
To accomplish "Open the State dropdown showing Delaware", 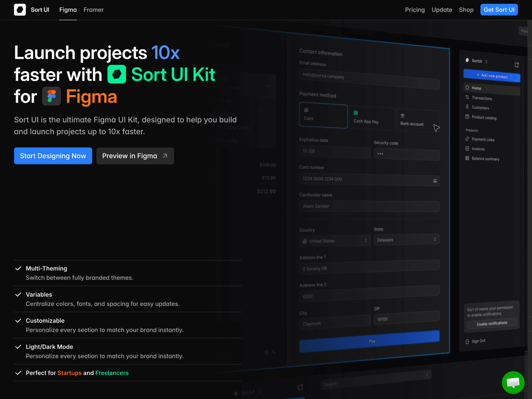I will (406, 239).
